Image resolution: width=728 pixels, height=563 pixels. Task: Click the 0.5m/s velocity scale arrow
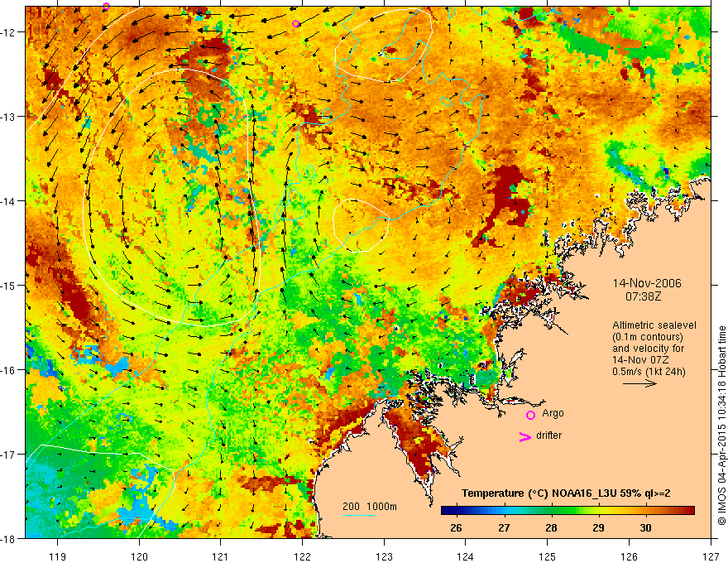(x=639, y=383)
